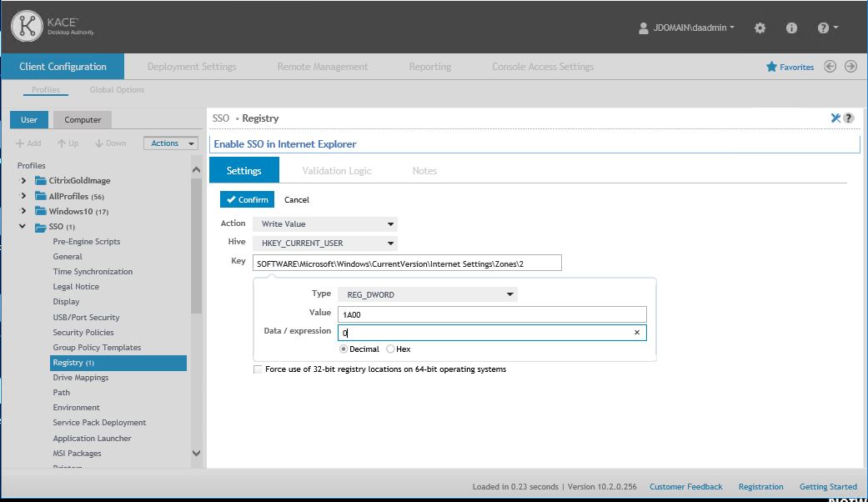Image resolution: width=868 pixels, height=502 pixels.
Task: Click the AllProfiles folder icon
Action: coord(40,196)
